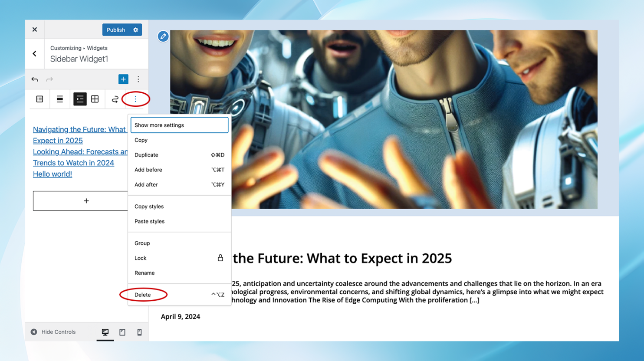Select the desktop preview toggle
This screenshot has width=644, height=361.
105,331
